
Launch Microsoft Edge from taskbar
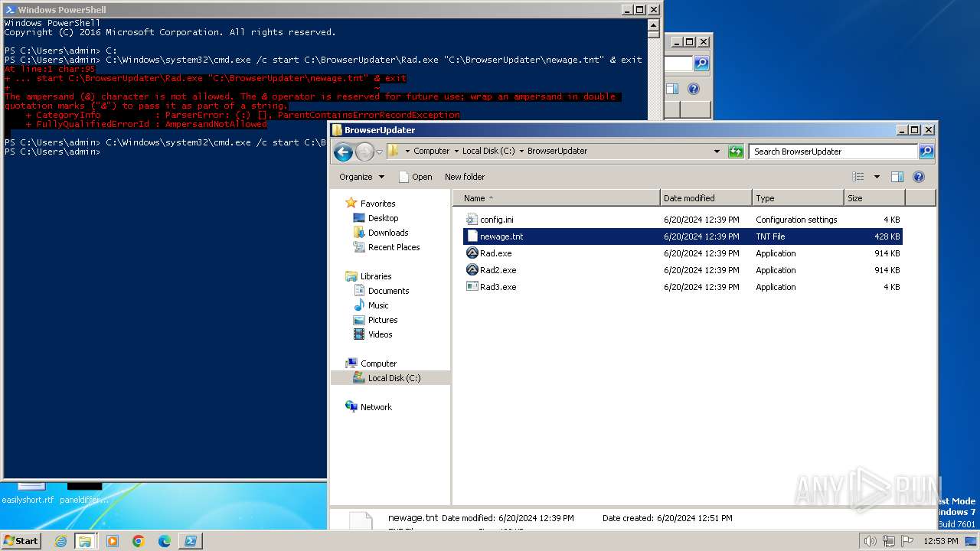point(165,541)
